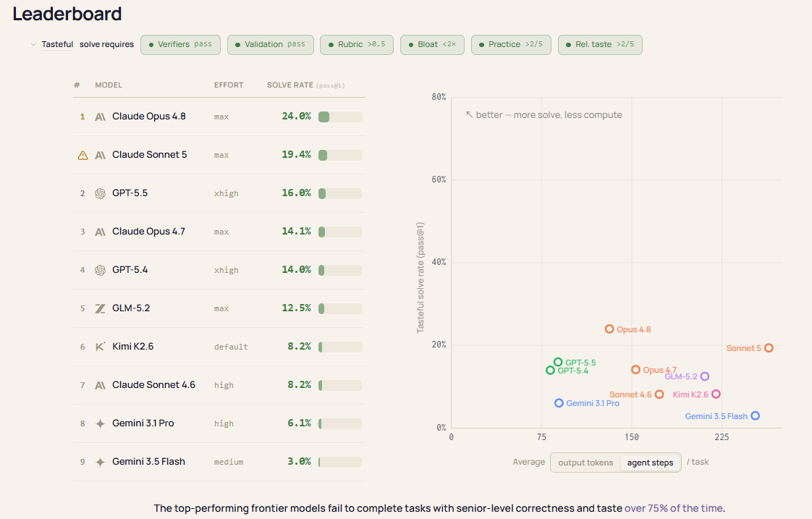
Task: Toggle the Bloat <2× requirement chip
Action: coord(432,45)
